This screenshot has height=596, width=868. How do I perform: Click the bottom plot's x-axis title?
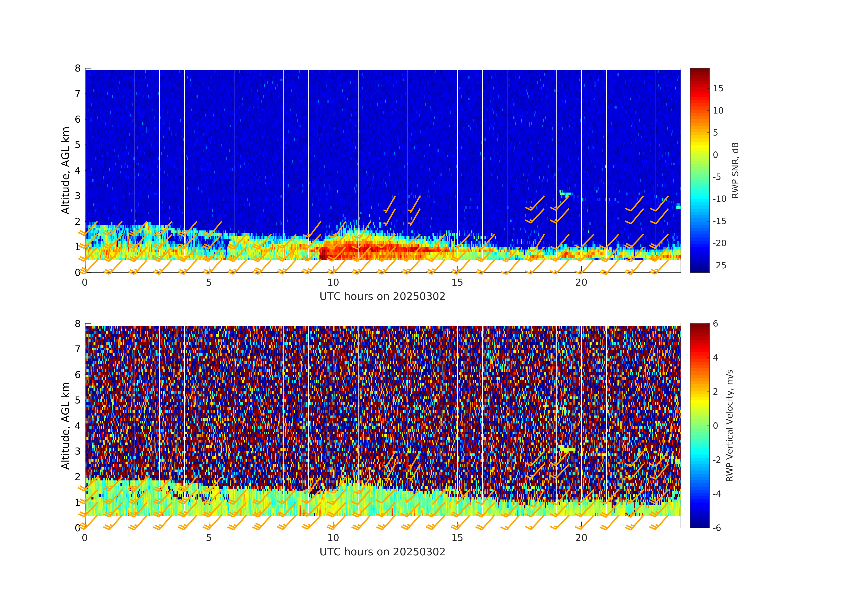pos(382,552)
